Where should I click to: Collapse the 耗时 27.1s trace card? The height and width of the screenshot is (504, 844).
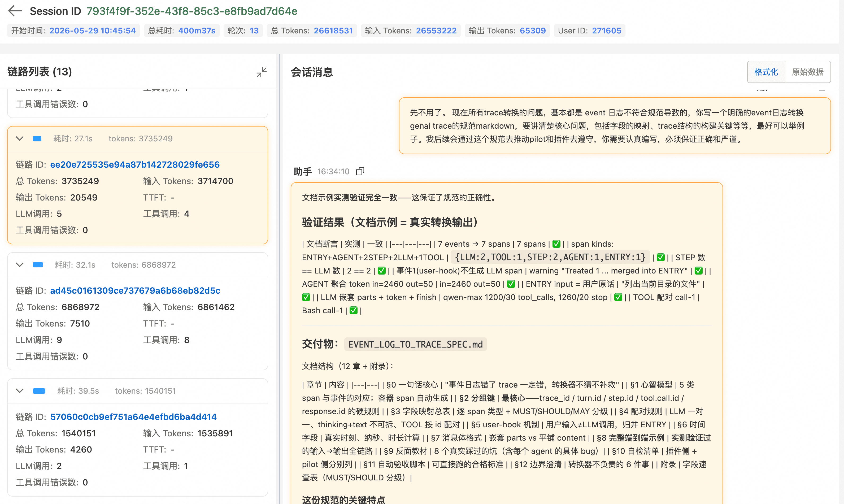tap(20, 138)
